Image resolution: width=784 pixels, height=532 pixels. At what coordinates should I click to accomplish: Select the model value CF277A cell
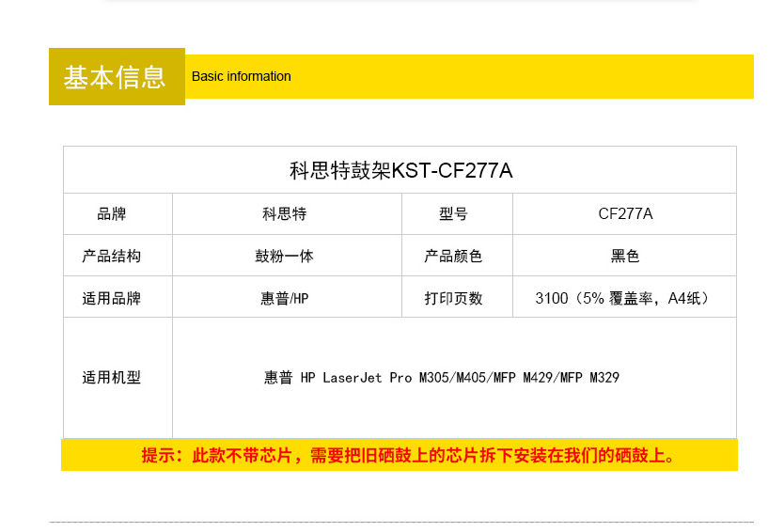pos(624,214)
